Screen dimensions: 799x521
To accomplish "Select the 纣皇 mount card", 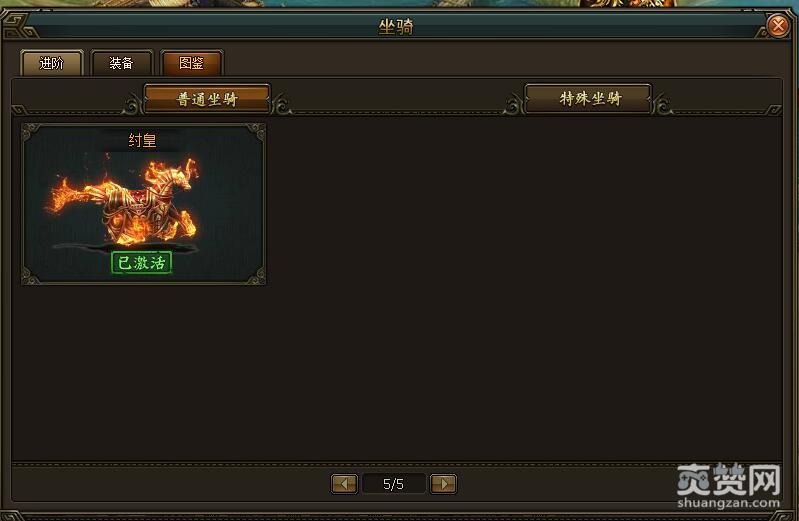I will [x=144, y=204].
